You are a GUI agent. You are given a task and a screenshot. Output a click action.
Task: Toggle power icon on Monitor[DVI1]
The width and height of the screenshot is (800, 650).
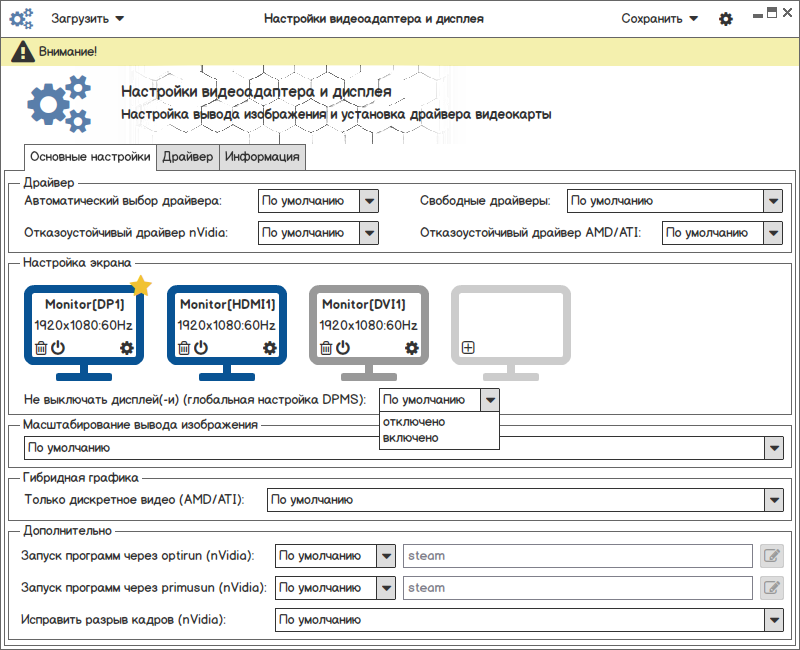tap(343, 347)
